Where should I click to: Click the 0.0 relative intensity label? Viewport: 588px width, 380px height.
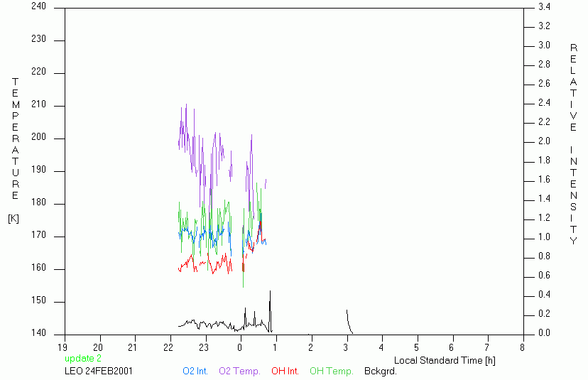(x=544, y=332)
